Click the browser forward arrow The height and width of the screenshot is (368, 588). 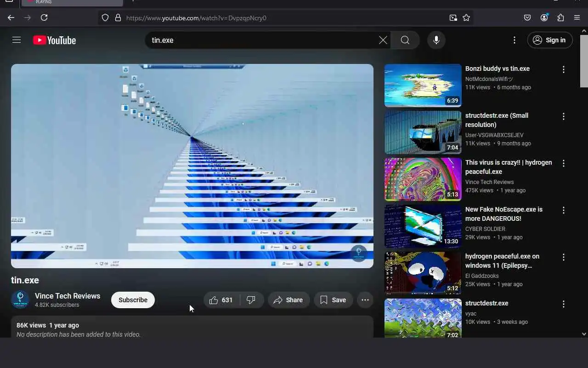28,17
